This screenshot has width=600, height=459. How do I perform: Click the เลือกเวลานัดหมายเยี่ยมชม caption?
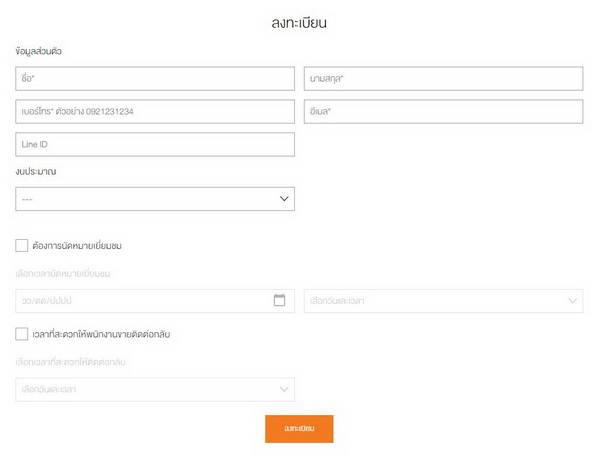[64, 273]
